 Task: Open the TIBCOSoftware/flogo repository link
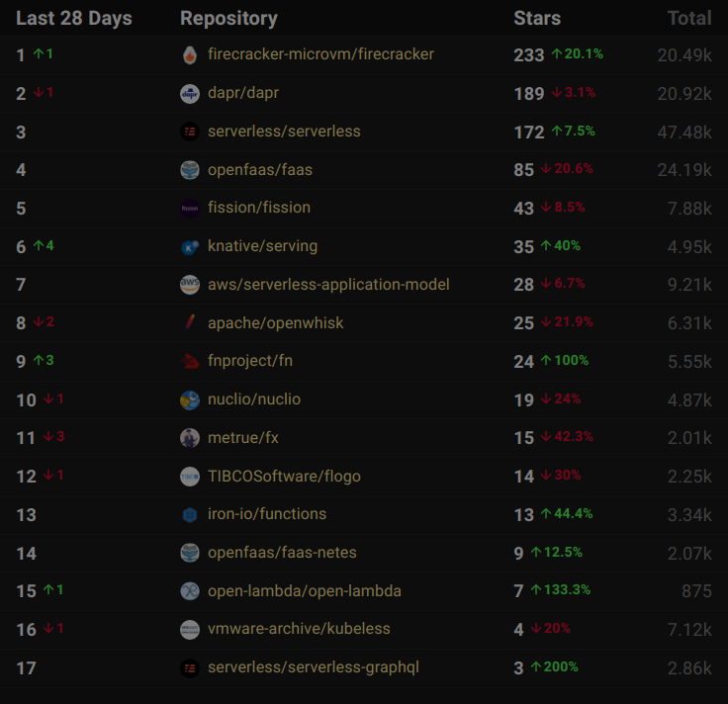[x=284, y=477]
